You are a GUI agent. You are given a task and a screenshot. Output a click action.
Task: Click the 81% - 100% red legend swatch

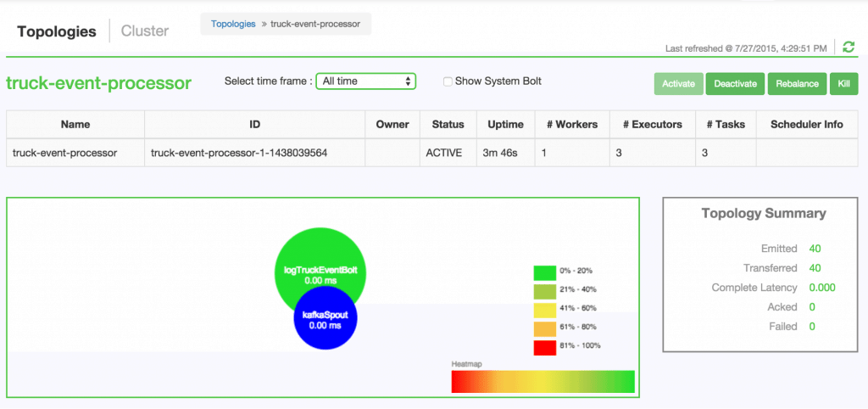[544, 347]
